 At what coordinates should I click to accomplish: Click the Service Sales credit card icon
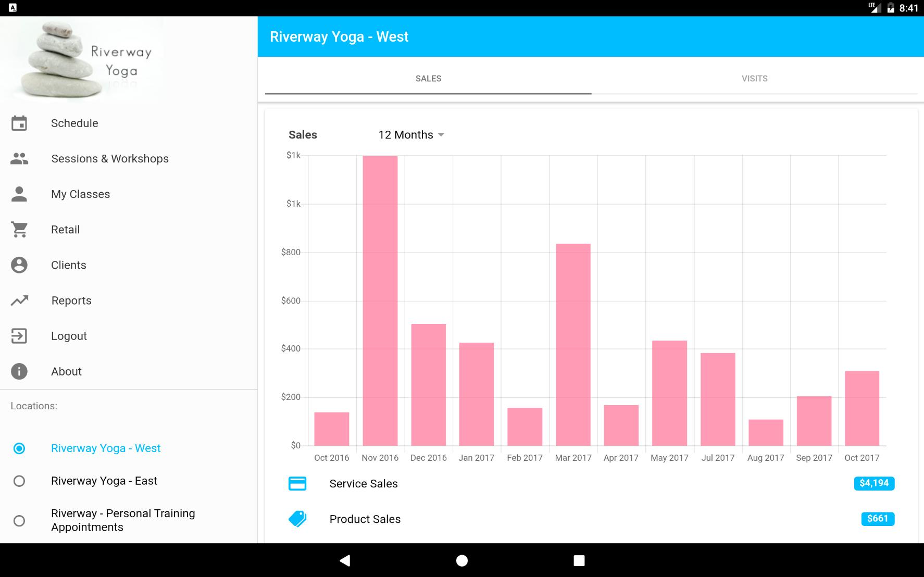coord(297,484)
